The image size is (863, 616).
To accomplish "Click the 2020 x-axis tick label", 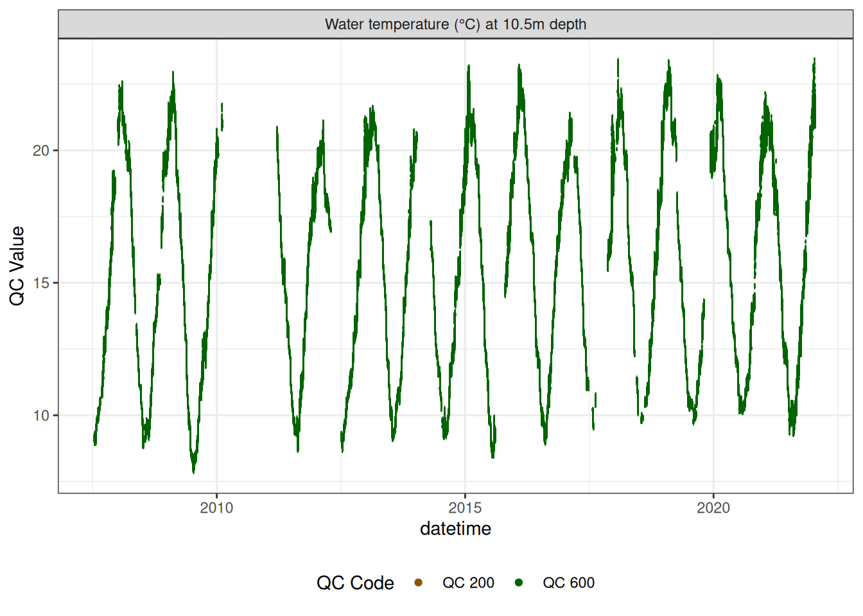I will coord(713,508).
